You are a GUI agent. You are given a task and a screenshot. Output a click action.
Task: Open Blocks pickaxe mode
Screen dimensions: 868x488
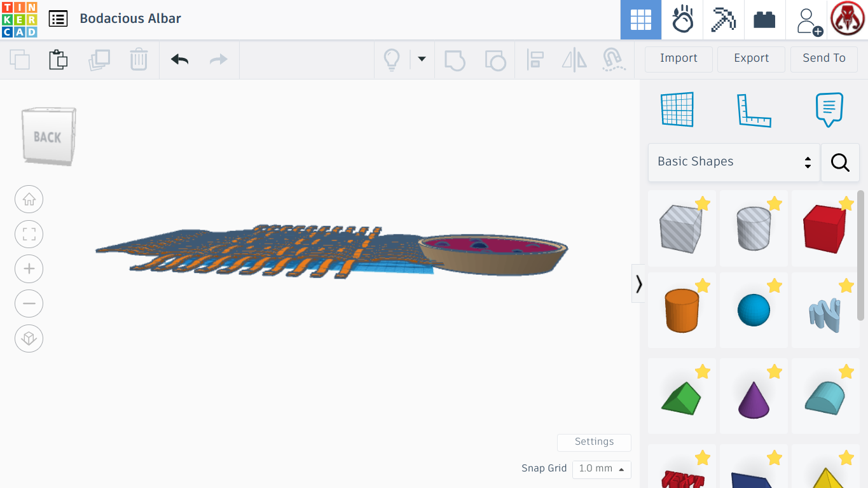click(724, 20)
